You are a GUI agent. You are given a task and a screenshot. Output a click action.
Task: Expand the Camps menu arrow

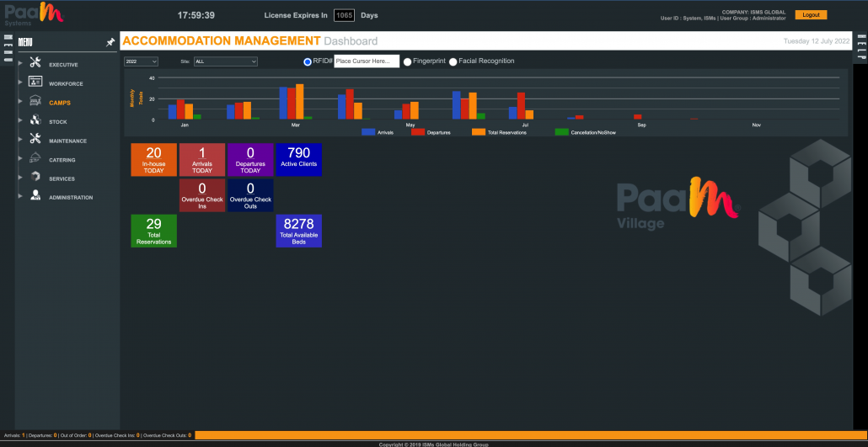[20, 101]
